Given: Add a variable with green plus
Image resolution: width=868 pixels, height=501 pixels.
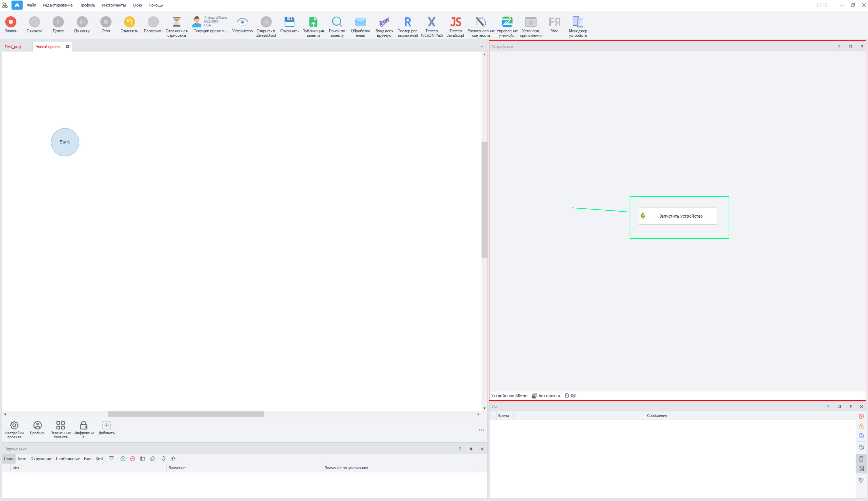Looking at the screenshot, I should pyautogui.click(x=123, y=459).
